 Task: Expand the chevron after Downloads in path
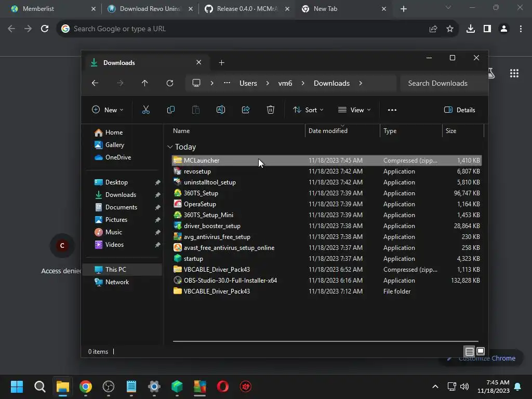click(x=361, y=83)
